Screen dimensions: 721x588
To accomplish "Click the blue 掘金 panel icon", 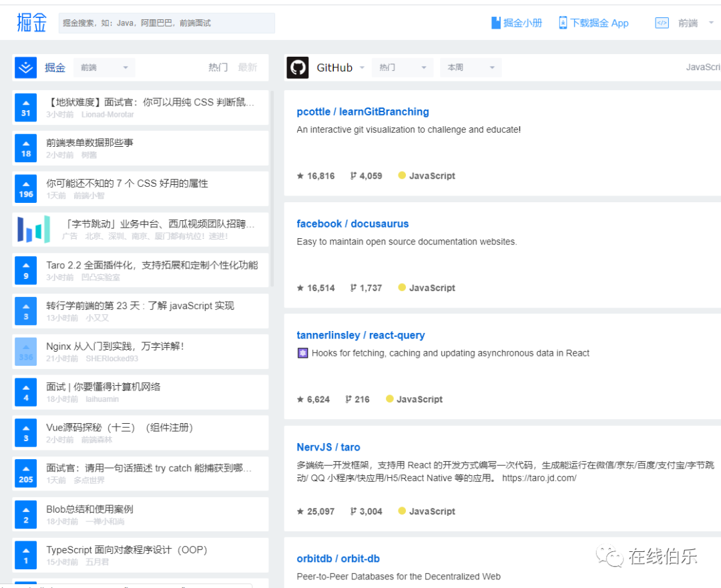I will pyautogui.click(x=26, y=67).
